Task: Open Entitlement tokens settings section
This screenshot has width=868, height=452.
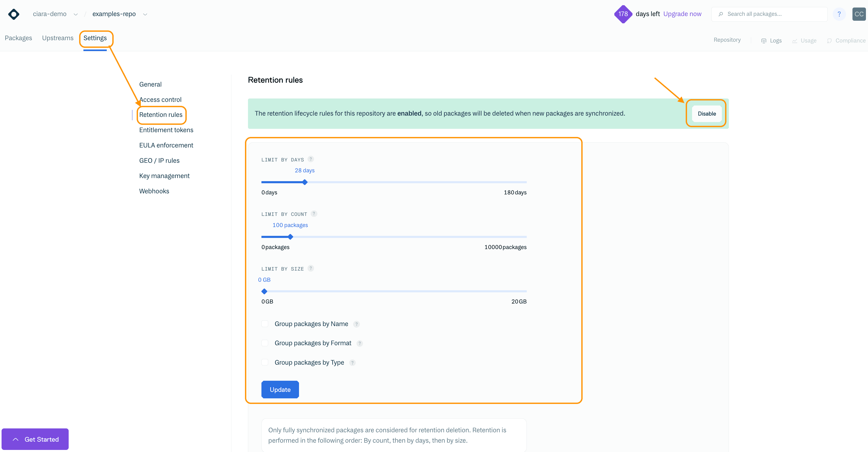Action: tap(166, 130)
